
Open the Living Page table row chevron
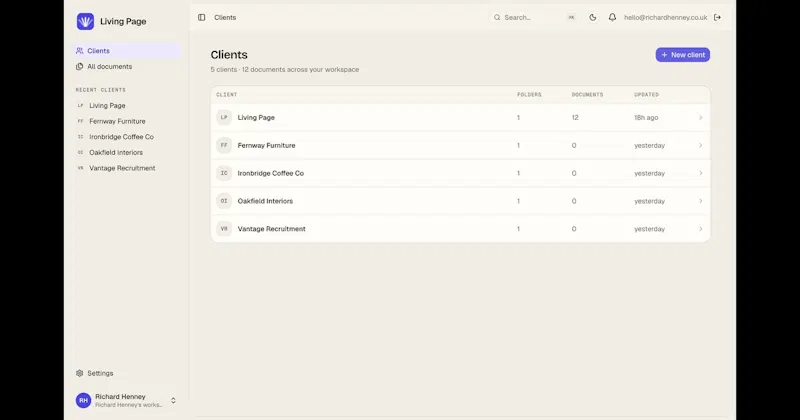click(x=701, y=117)
